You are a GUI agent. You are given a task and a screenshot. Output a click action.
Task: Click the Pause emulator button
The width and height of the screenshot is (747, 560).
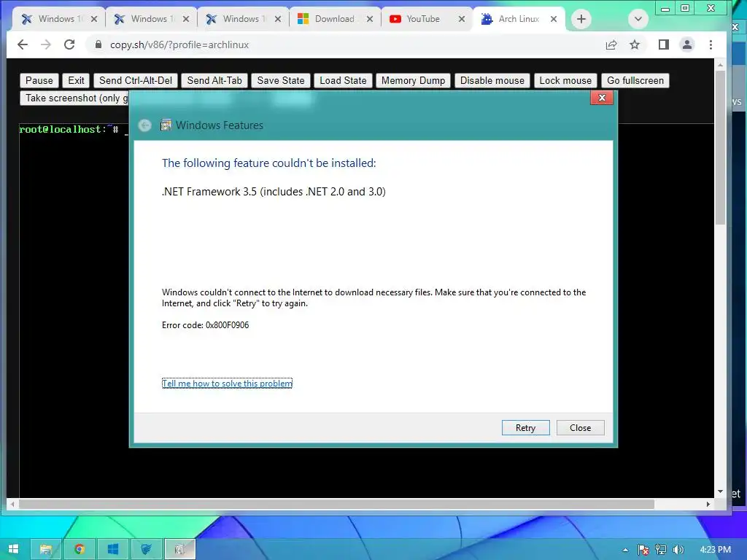pyautogui.click(x=39, y=80)
